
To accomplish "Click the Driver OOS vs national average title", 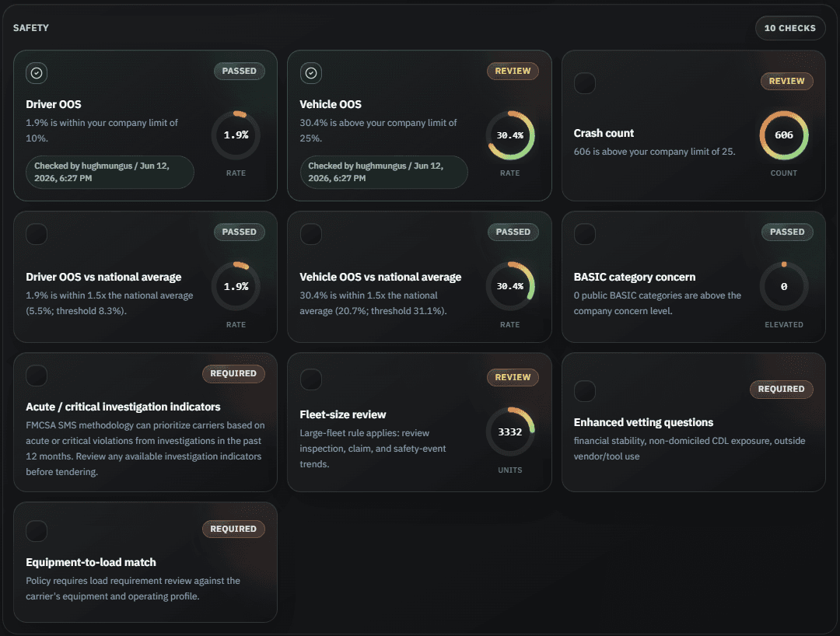I will tap(103, 278).
